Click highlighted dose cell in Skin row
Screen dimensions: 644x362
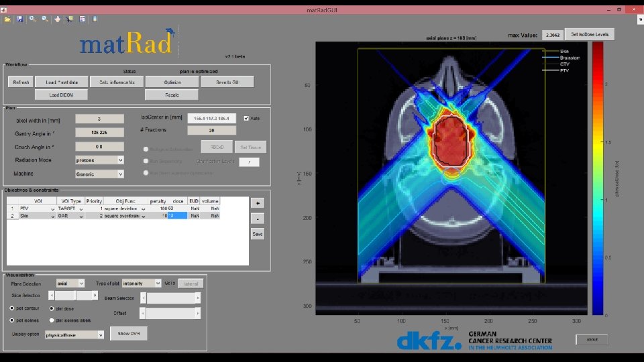tap(177, 215)
